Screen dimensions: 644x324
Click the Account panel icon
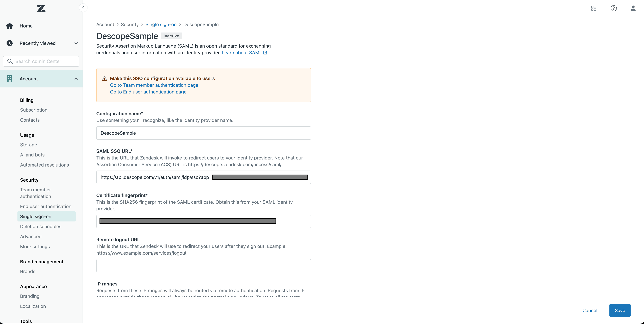[x=10, y=79]
